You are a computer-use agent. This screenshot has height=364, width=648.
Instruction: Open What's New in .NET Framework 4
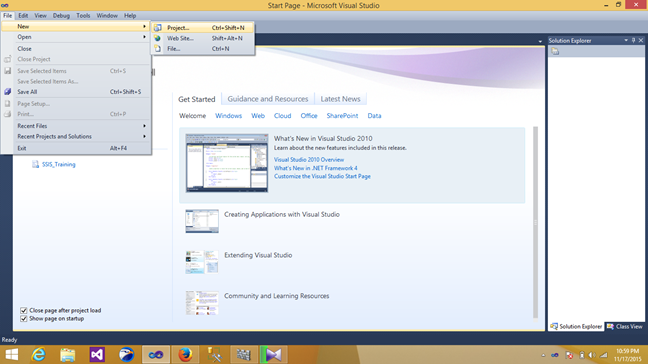tap(316, 168)
